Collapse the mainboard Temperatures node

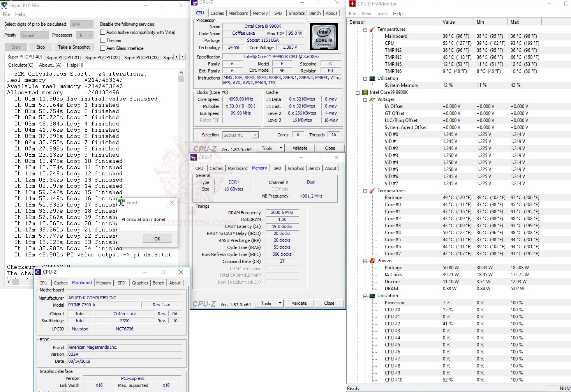click(x=365, y=29)
